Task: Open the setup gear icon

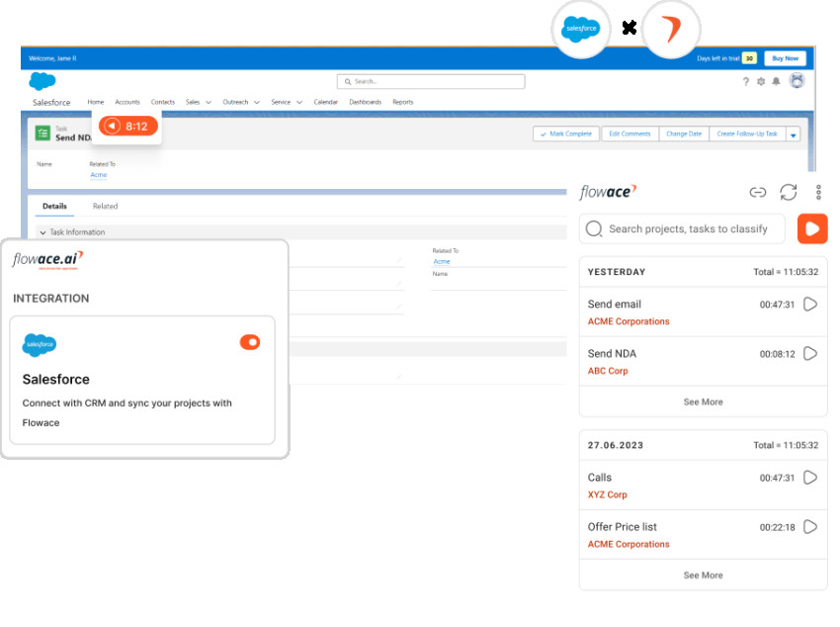Action: click(761, 81)
